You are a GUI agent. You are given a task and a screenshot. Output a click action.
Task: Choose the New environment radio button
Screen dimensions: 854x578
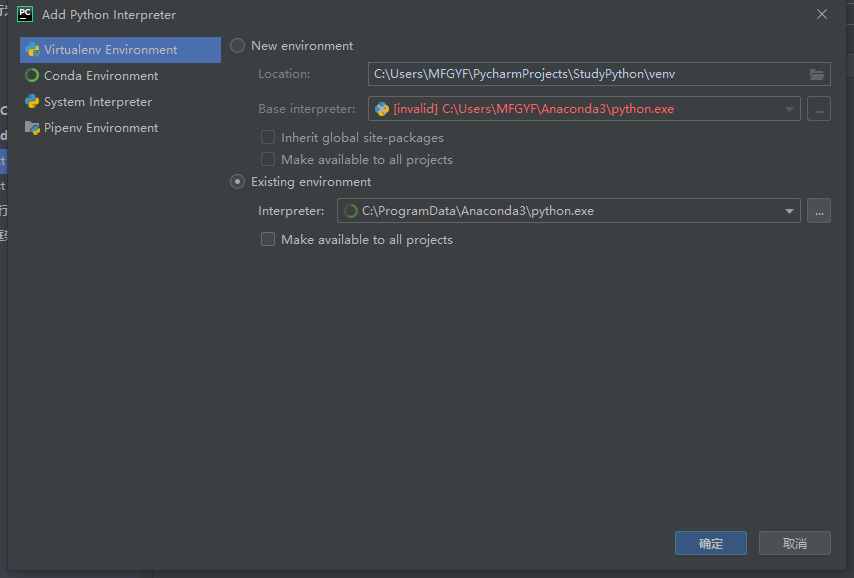pos(237,46)
